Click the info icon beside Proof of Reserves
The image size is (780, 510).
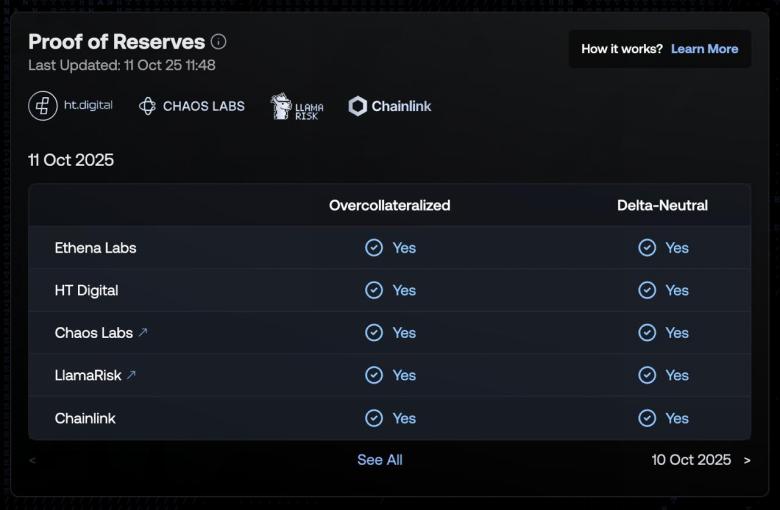pyautogui.click(x=219, y=42)
